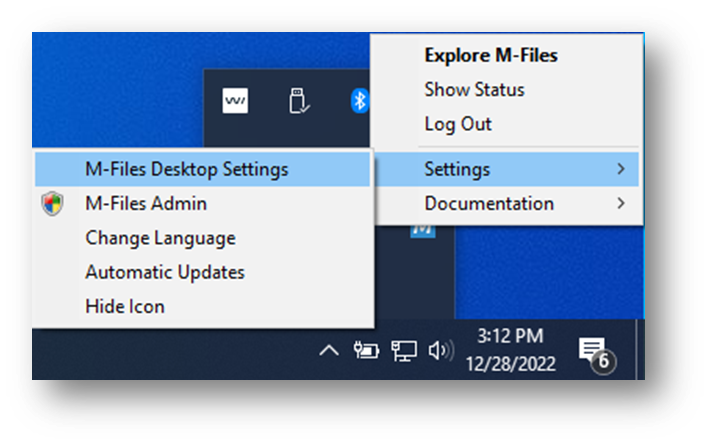The height and width of the screenshot is (445, 710).
Task: Click the battery power icon in taskbar
Action: (366, 350)
